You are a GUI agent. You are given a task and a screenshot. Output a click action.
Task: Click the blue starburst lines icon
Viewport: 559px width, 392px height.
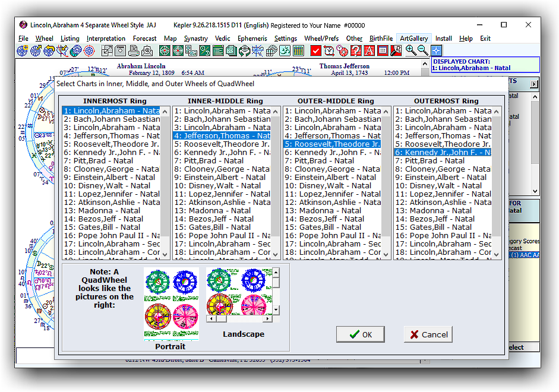point(258,51)
